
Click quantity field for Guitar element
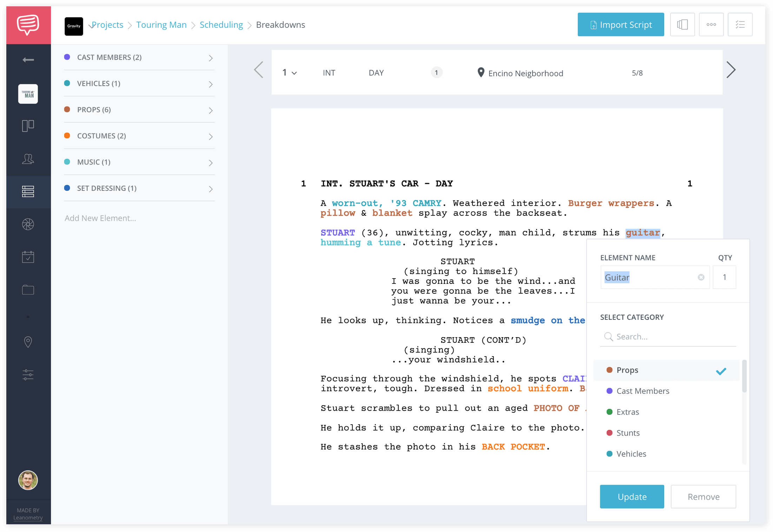pos(724,277)
